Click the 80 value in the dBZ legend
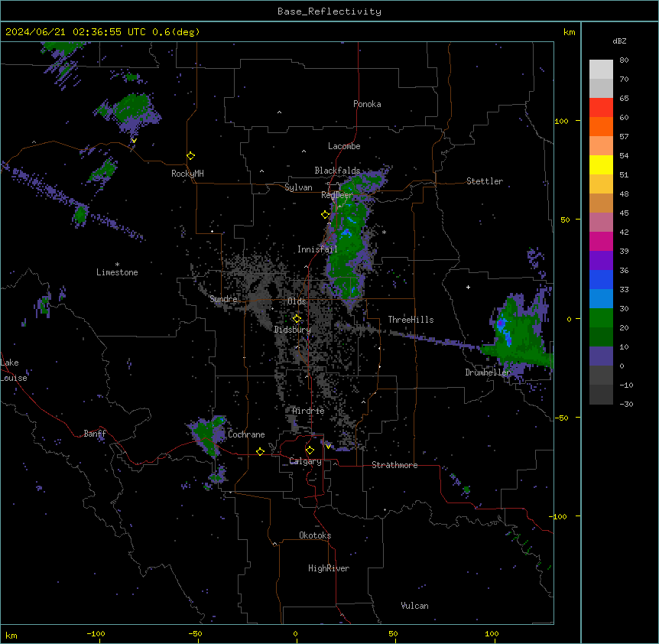 (624, 60)
